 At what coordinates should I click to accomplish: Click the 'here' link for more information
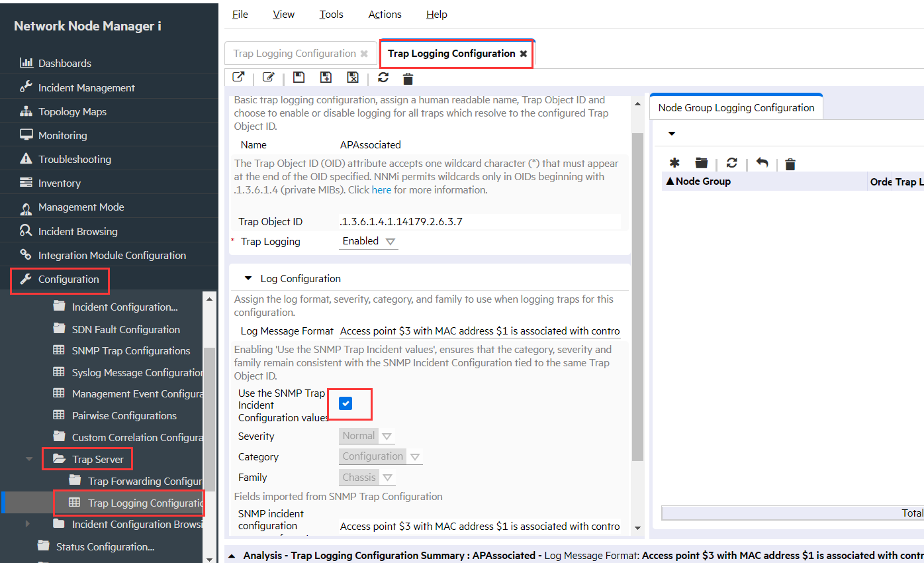coord(381,189)
